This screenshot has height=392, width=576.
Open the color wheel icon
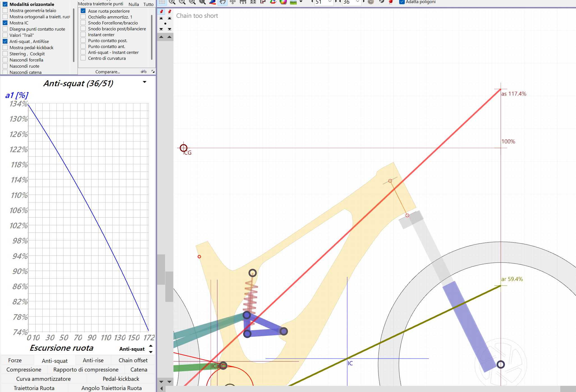pos(283,2)
